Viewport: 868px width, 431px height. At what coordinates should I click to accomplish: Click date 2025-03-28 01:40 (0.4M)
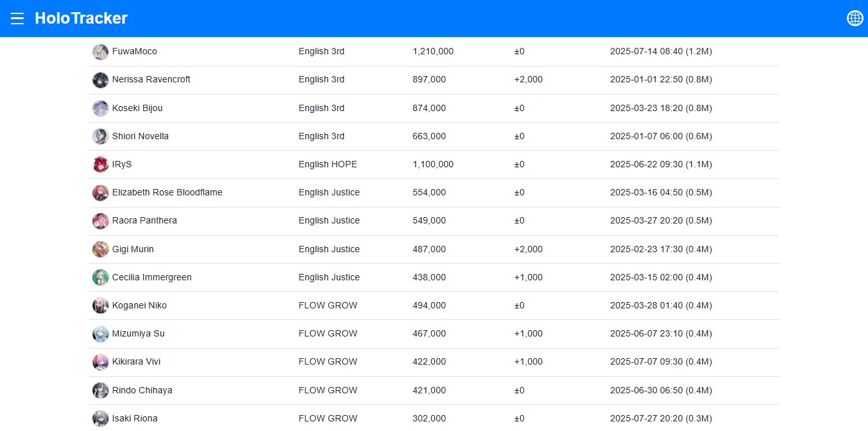click(x=661, y=305)
